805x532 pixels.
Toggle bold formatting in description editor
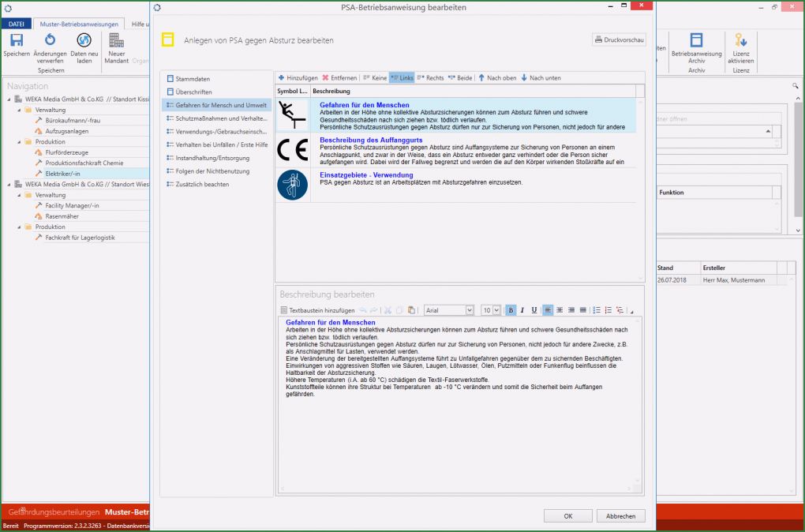pos(511,310)
